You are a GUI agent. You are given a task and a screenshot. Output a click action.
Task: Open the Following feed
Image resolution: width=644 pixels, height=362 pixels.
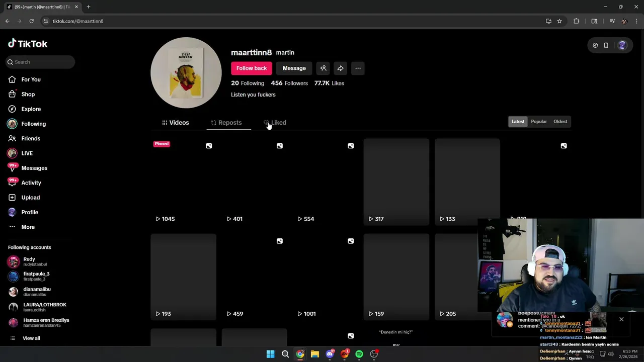(27, 124)
